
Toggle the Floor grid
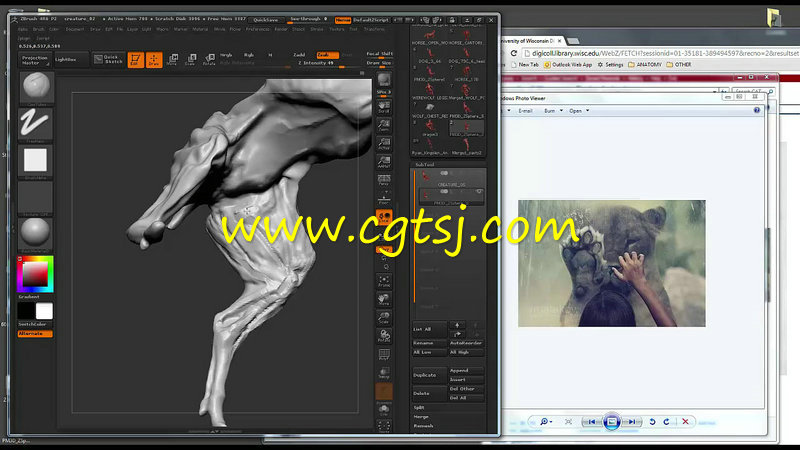coord(384,199)
